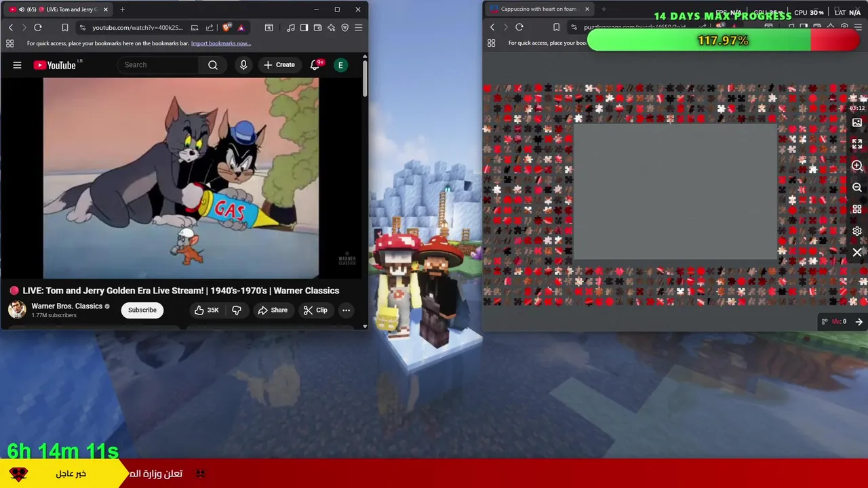Select the LIVE: Tom and Jerry tab
This screenshot has height=488, width=868.
[58, 9]
